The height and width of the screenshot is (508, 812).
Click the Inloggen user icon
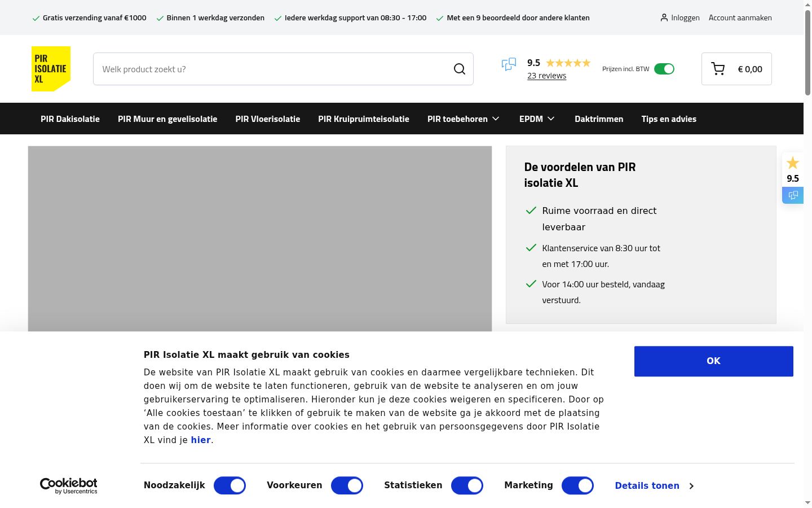tap(664, 17)
